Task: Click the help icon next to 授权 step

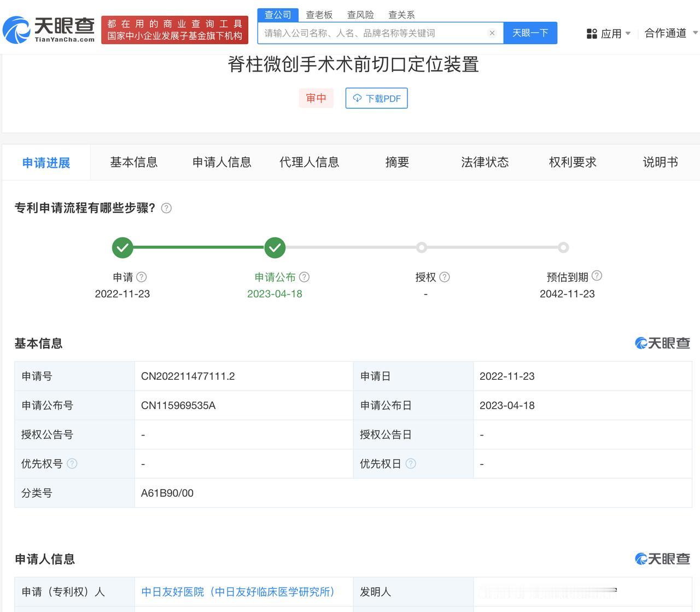Action: [x=445, y=277]
